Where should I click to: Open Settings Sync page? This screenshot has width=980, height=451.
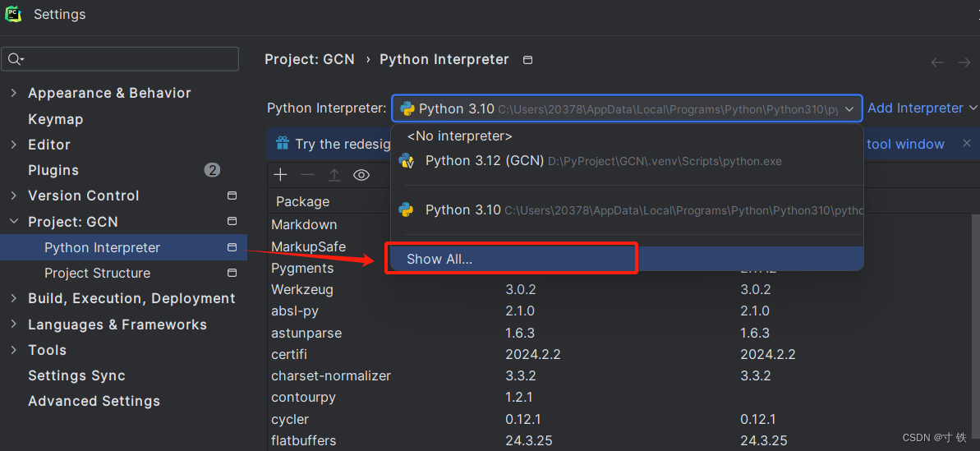[77, 375]
